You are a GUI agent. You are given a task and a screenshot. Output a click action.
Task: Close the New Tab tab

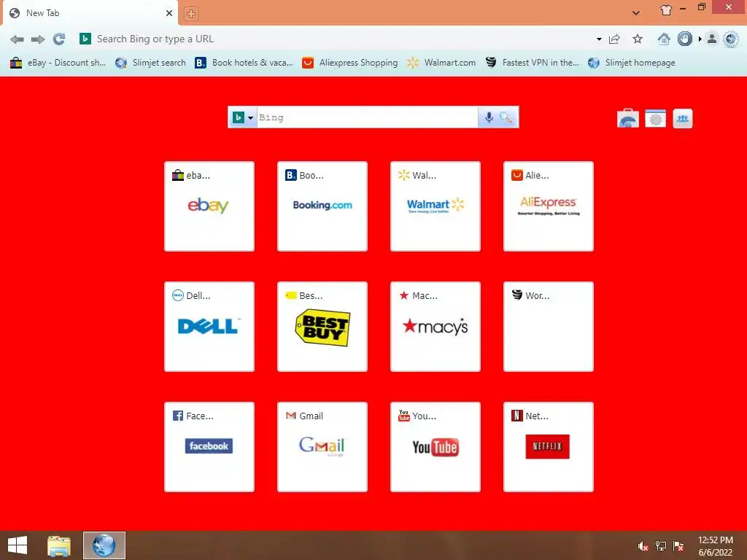click(169, 13)
